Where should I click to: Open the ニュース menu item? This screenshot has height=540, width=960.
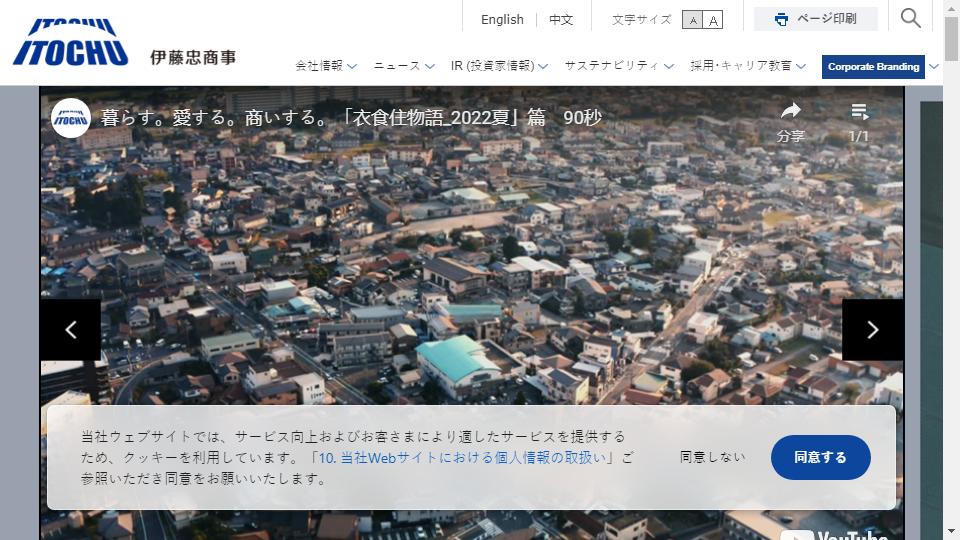pyautogui.click(x=404, y=66)
